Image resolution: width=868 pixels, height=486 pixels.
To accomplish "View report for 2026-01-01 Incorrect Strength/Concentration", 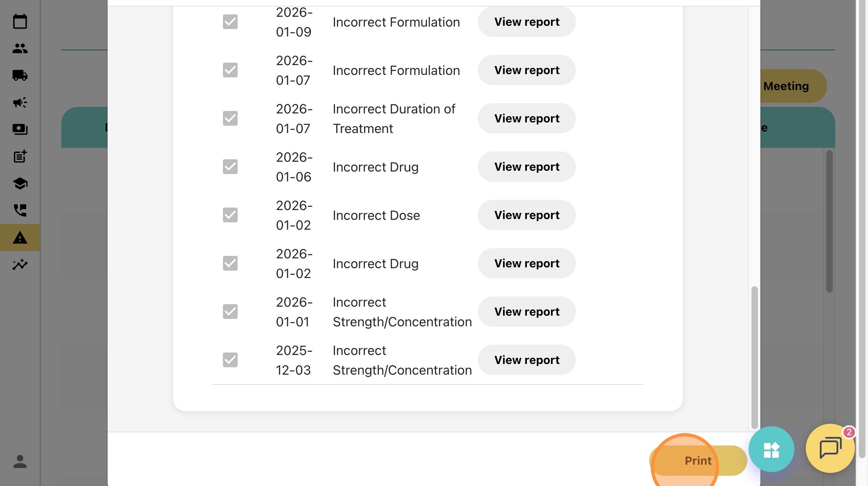I will [x=526, y=312].
